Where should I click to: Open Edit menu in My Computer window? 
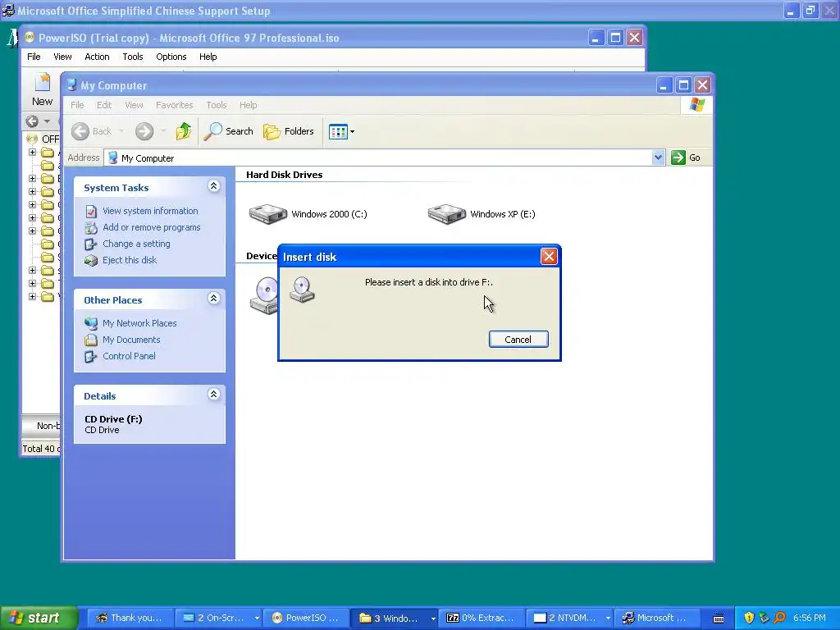pyautogui.click(x=104, y=105)
